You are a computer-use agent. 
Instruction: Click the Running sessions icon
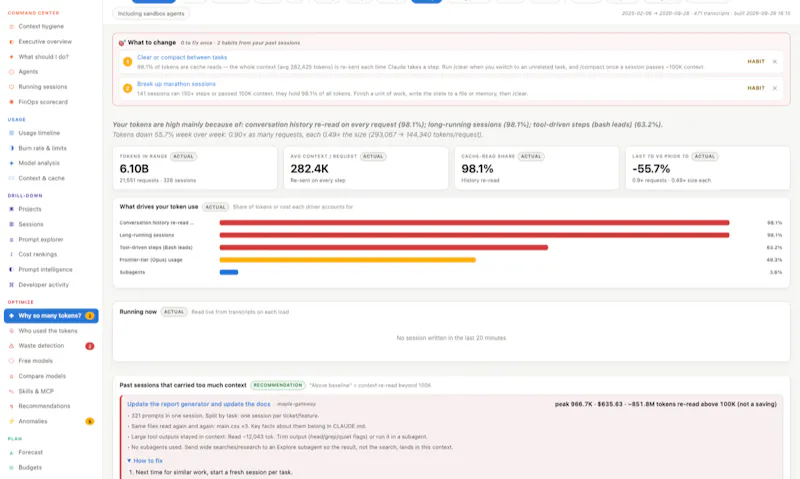point(11,87)
